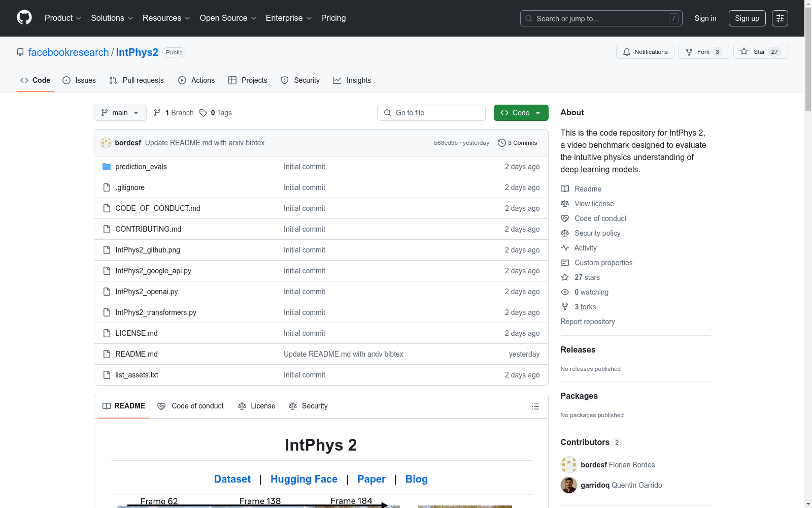Click the book icon next to Readme

point(565,189)
